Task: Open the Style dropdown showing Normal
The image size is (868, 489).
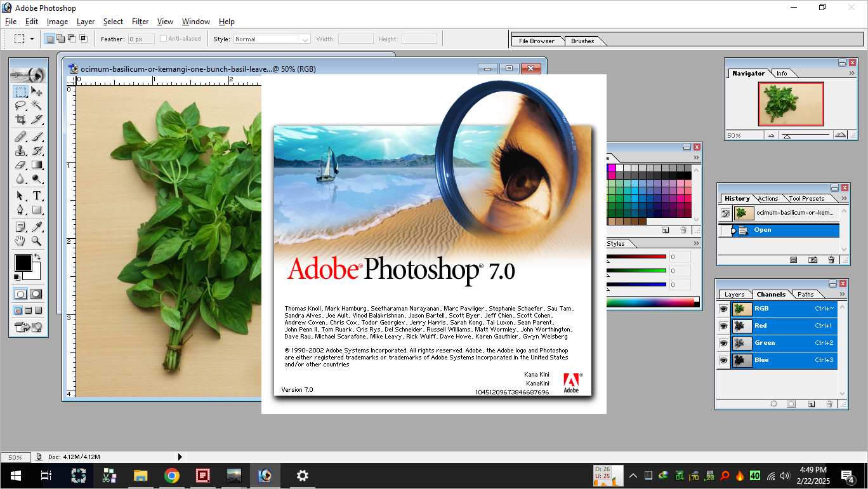Action: tap(272, 39)
